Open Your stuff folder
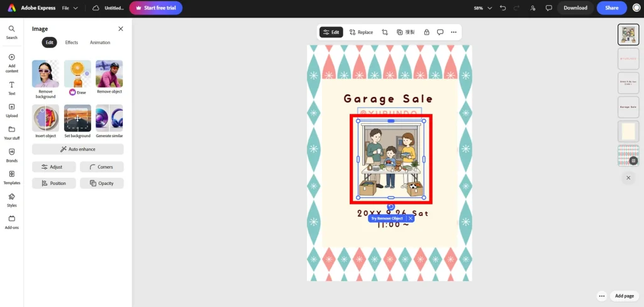Image resolution: width=644 pixels, height=307 pixels. (x=11, y=133)
